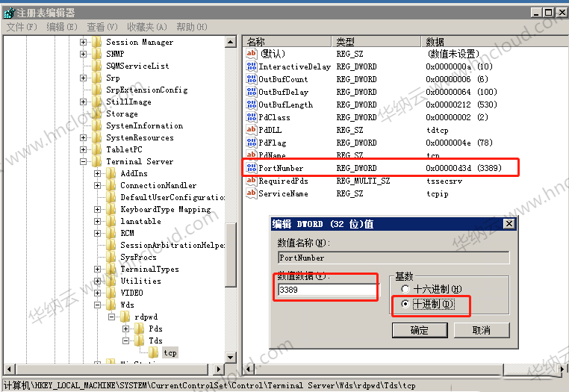The image size is (569, 392).
Task: Open the 文件(F) menu
Action: click(x=22, y=27)
